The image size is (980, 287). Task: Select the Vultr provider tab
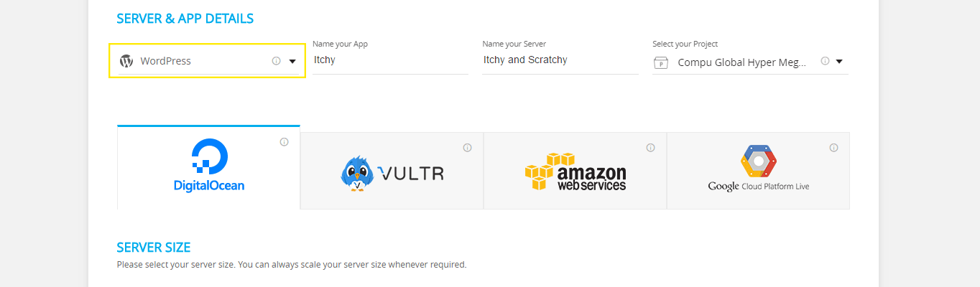[392, 171]
